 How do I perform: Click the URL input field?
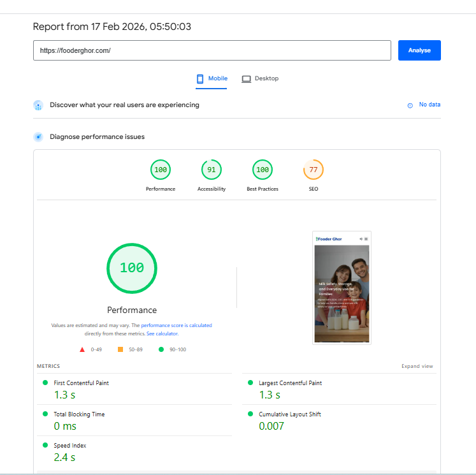pyautogui.click(x=212, y=50)
